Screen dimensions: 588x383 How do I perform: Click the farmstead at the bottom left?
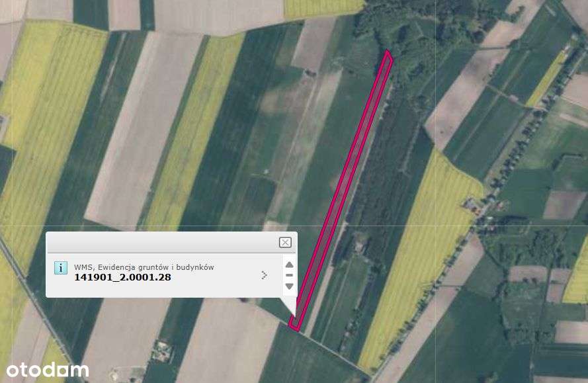163,352
